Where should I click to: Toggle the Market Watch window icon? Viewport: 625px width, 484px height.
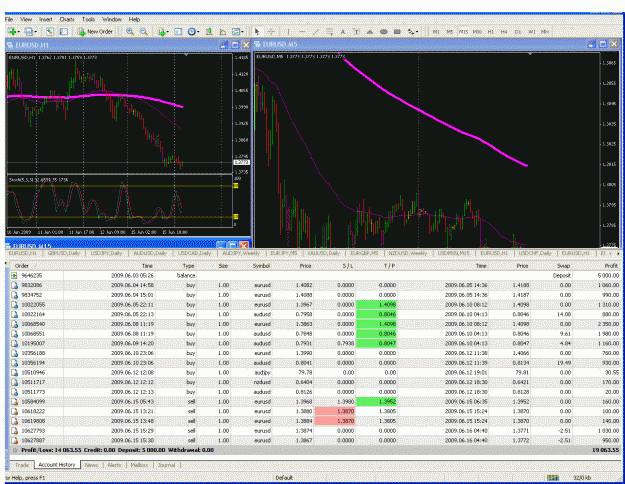[x=49, y=31]
